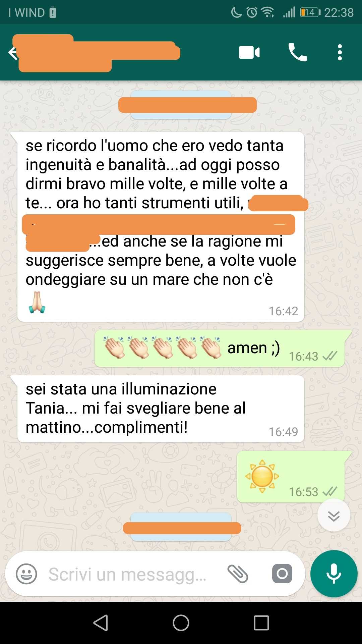362x644 pixels.
Task: Open the three-dot options menu
Action: click(x=340, y=53)
